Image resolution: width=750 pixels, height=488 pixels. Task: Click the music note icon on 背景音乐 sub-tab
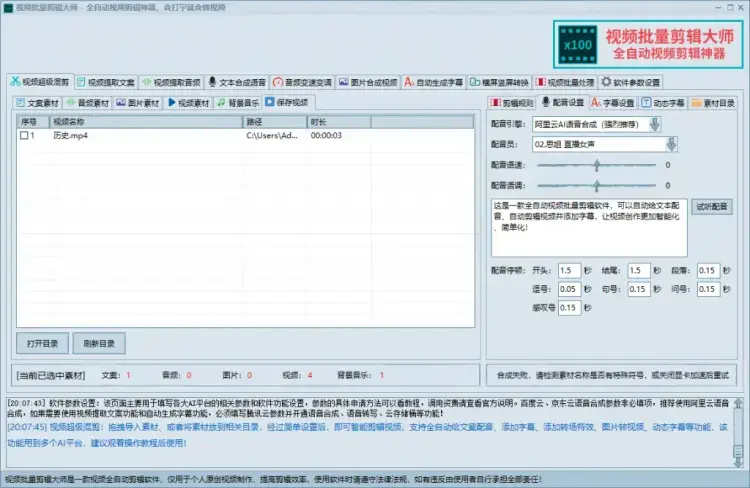coord(221,102)
